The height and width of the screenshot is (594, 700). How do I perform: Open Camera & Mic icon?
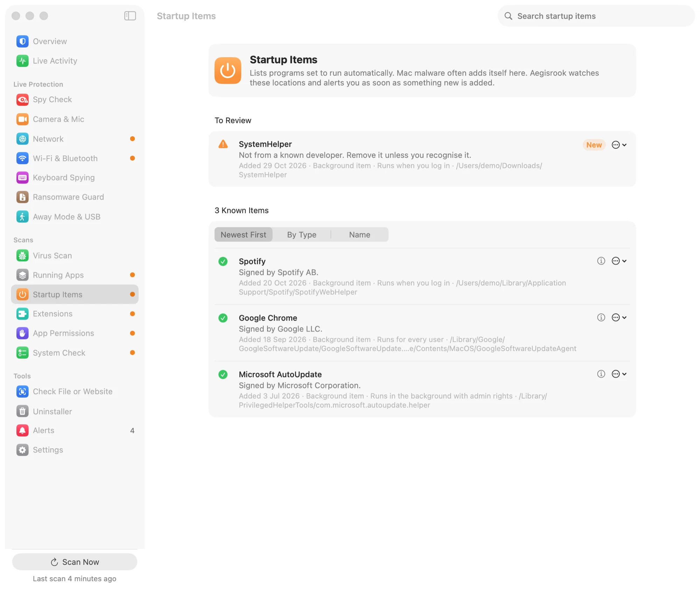click(x=22, y=119)
